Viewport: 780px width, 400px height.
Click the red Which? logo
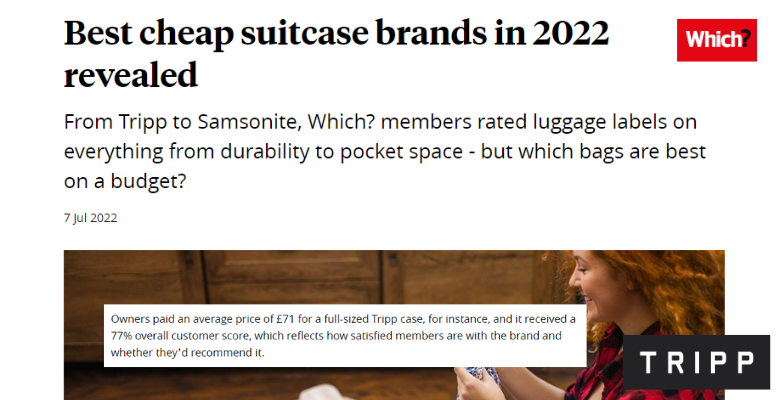click(x=716, y=40)
